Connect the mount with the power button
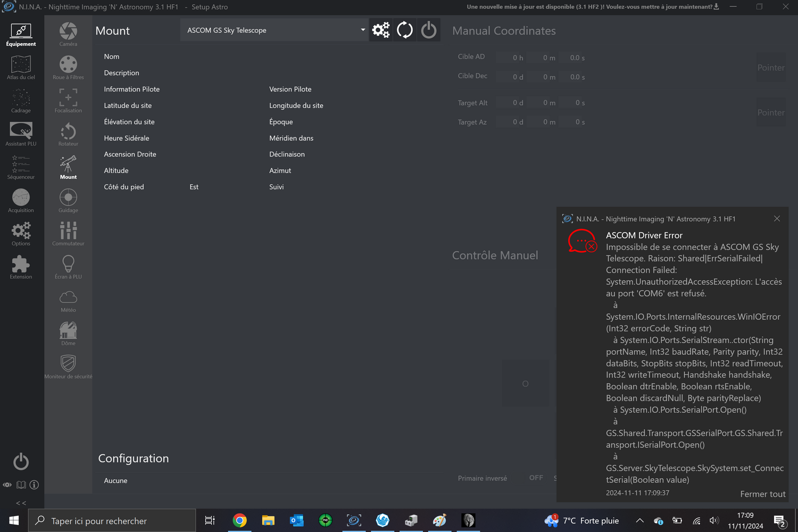The height and width of the screenshot is (532, 798). point(429,30)
